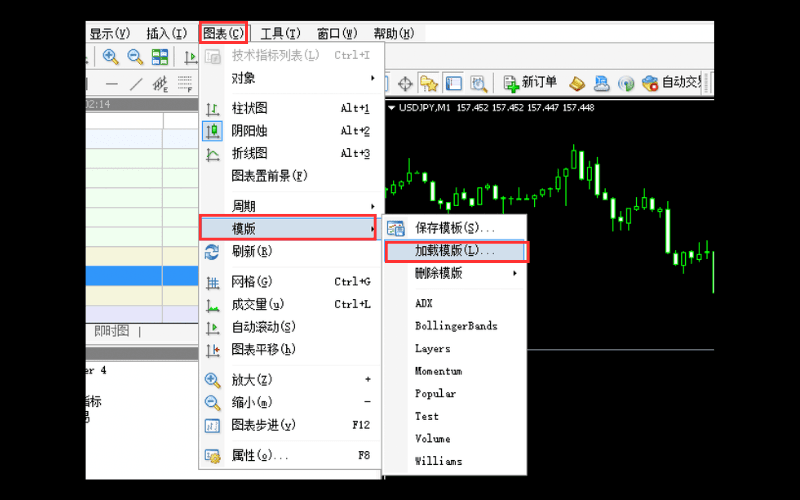The width and height of the screenshot is (800, 500).
Task: Click the 属性 properties menu icon
Action: pyautogui.click(x=213, y=456)
